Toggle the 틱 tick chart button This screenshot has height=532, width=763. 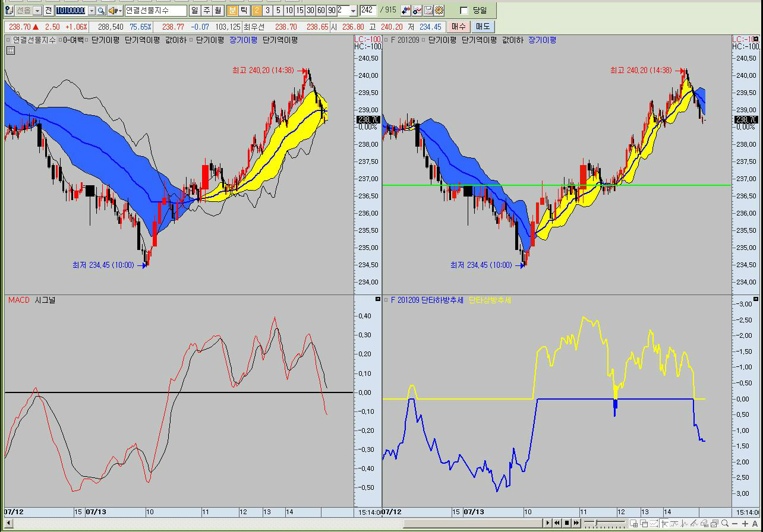(244, 11)
